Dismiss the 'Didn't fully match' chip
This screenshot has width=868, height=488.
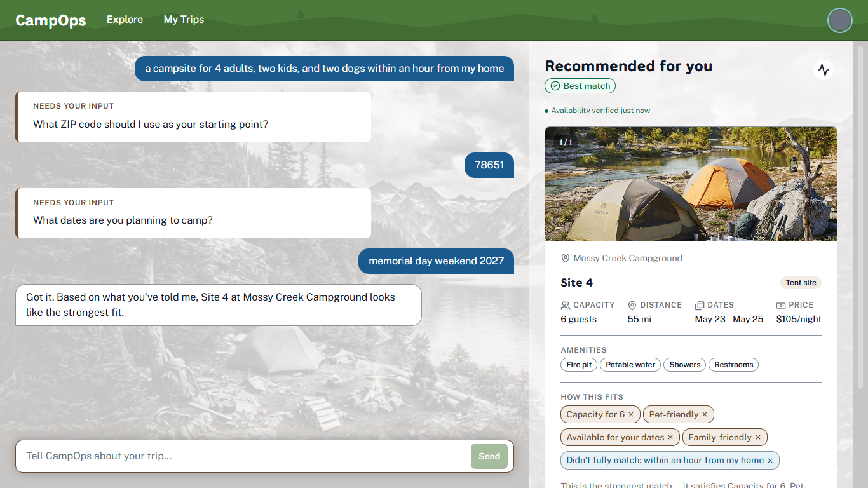point(770,460)
